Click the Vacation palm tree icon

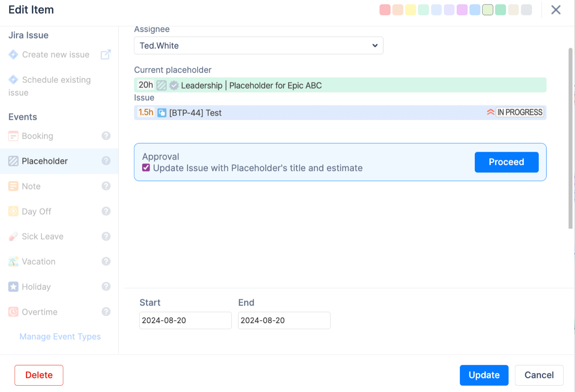[14, 262]
